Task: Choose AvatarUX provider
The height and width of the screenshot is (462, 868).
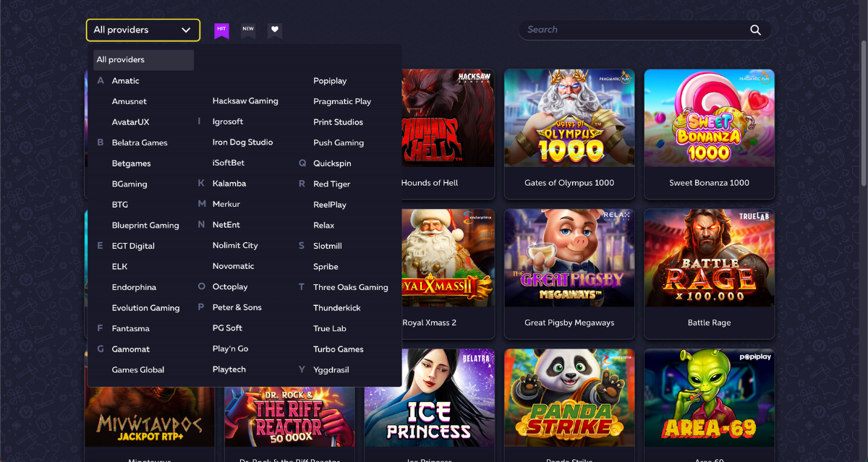Action: coord(131,122)
